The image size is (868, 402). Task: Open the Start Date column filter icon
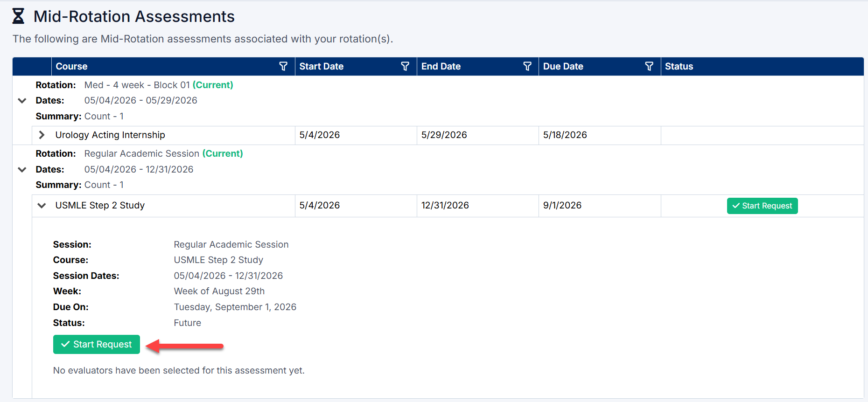click(x=405, y=66)
